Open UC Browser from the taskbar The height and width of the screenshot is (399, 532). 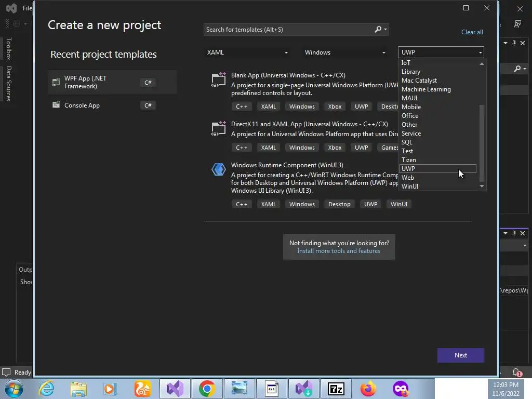click(142, 389)
